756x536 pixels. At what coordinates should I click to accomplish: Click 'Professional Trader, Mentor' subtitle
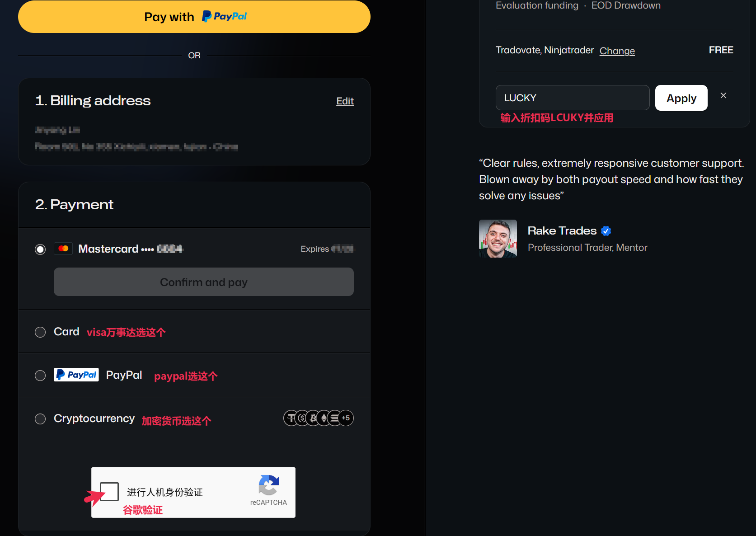click(587, 248)
